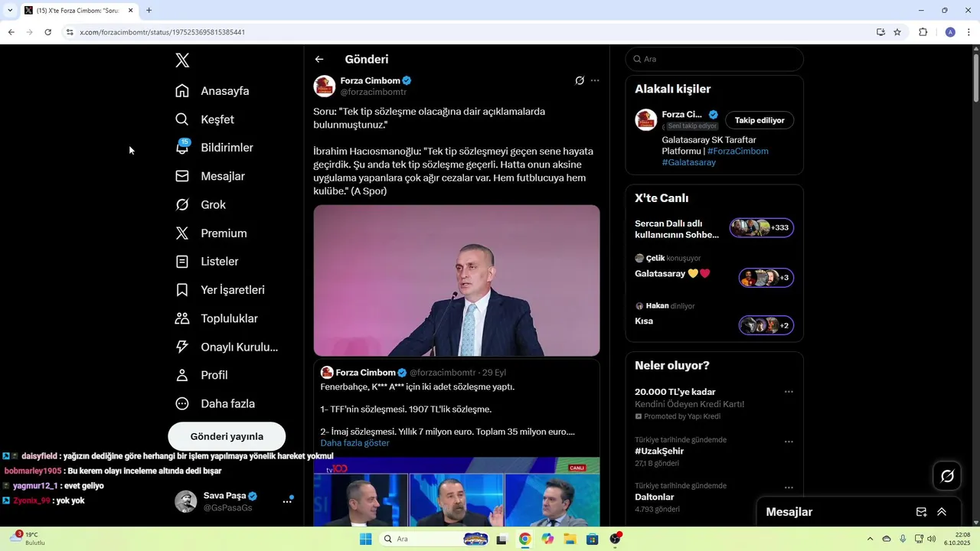
Task: Open options for Daltonlar trend
Action: click(x=789, y=487)
